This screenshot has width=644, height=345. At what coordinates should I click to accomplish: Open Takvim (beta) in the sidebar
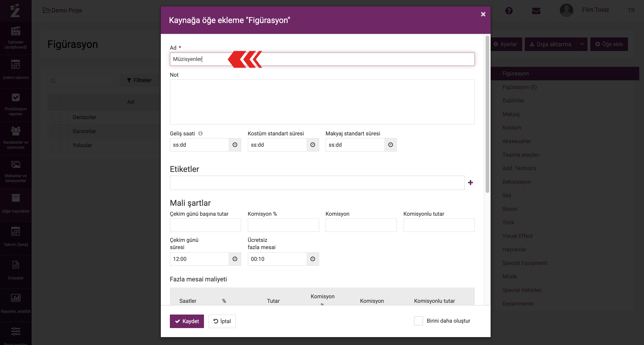(x=16, y=238)
